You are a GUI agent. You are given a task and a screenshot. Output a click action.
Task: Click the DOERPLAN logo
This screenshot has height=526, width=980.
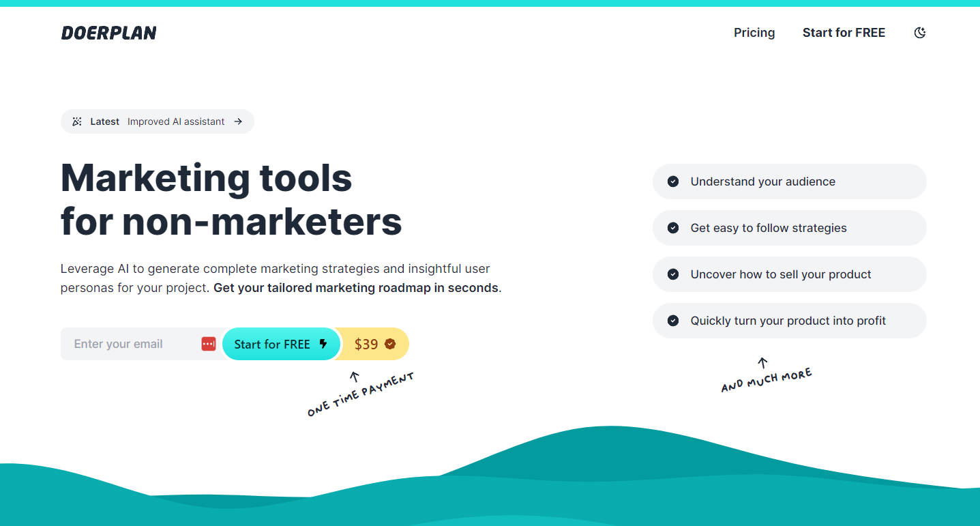109,33
